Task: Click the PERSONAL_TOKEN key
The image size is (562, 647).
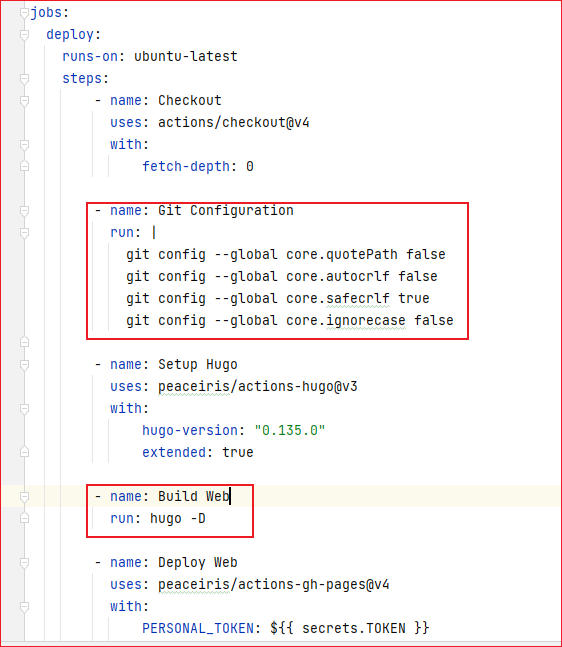Action: click(x=198, y=628)
